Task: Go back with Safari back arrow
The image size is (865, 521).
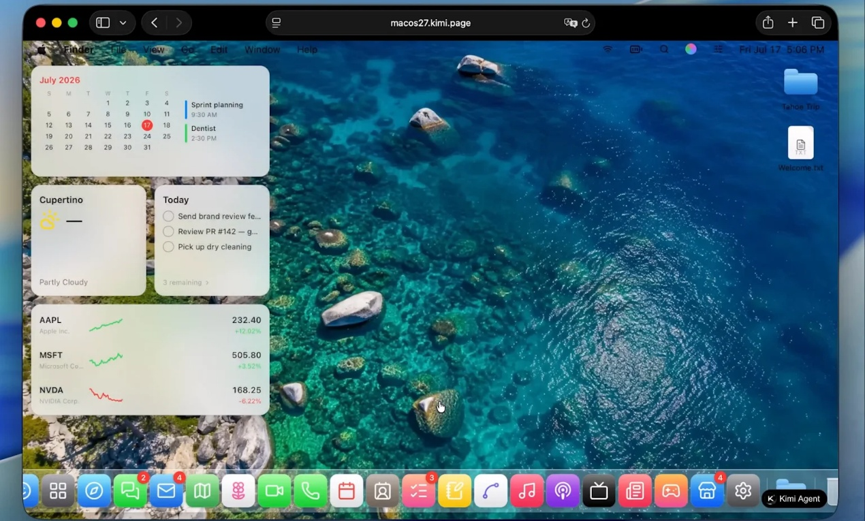Action: [154, 23]
